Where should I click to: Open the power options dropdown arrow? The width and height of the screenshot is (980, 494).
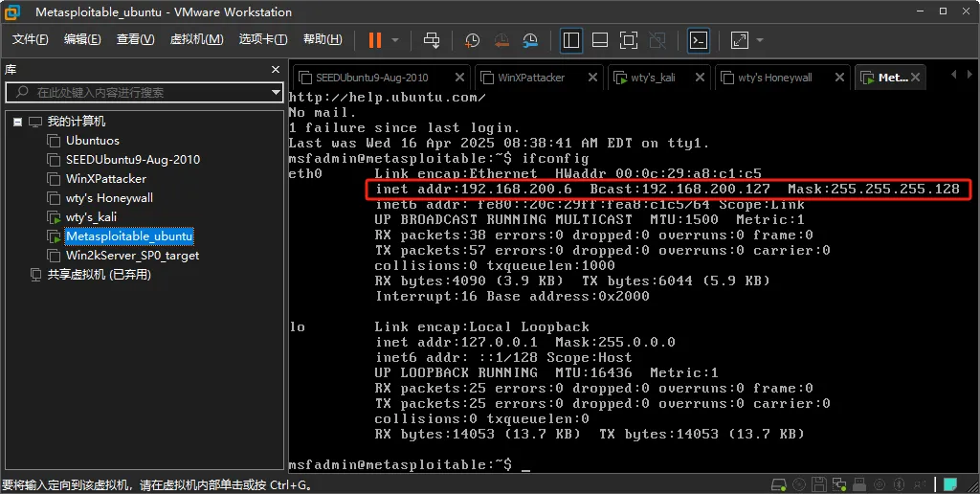coord(395,40)
